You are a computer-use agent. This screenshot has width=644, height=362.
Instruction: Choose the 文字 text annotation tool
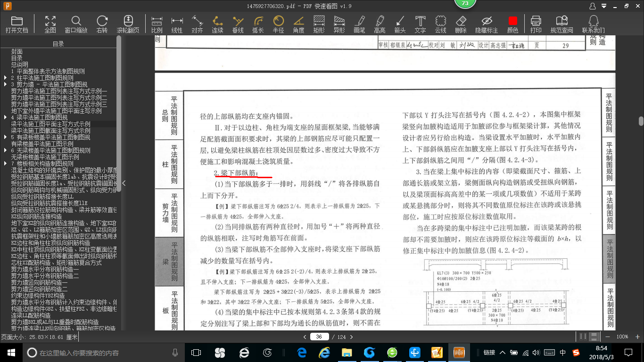tap(420, 22)
